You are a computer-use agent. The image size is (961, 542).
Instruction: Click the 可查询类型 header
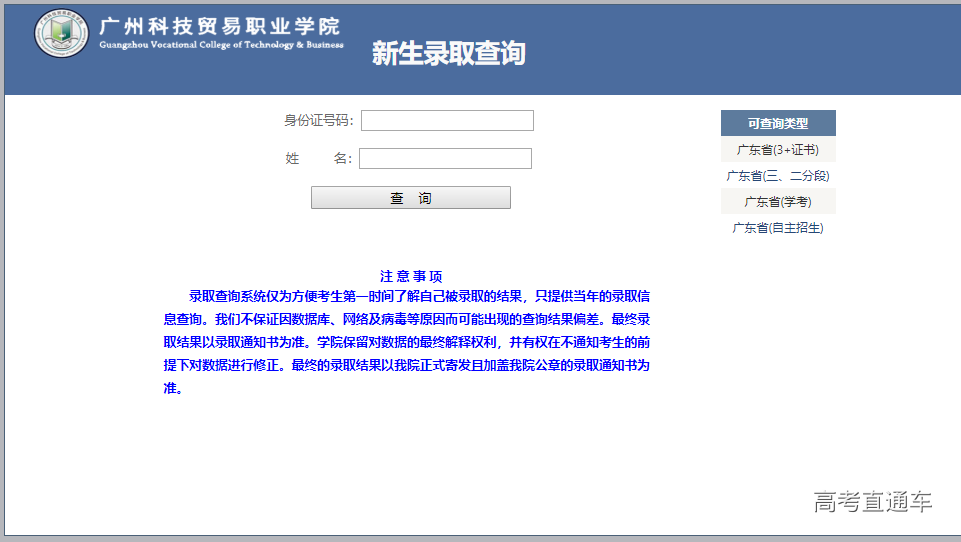click(778, 123)
